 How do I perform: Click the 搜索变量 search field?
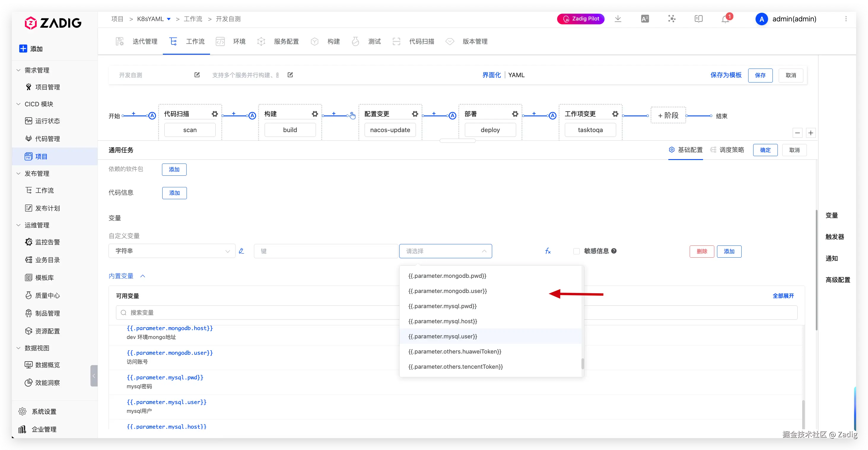(x=457, y=313)
